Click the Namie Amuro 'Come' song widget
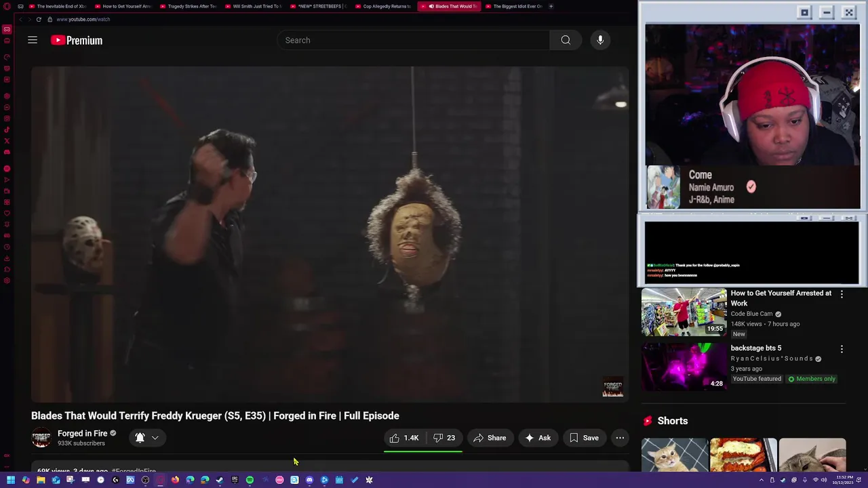Viewport: 868px width, 488px height. [753, 187]
